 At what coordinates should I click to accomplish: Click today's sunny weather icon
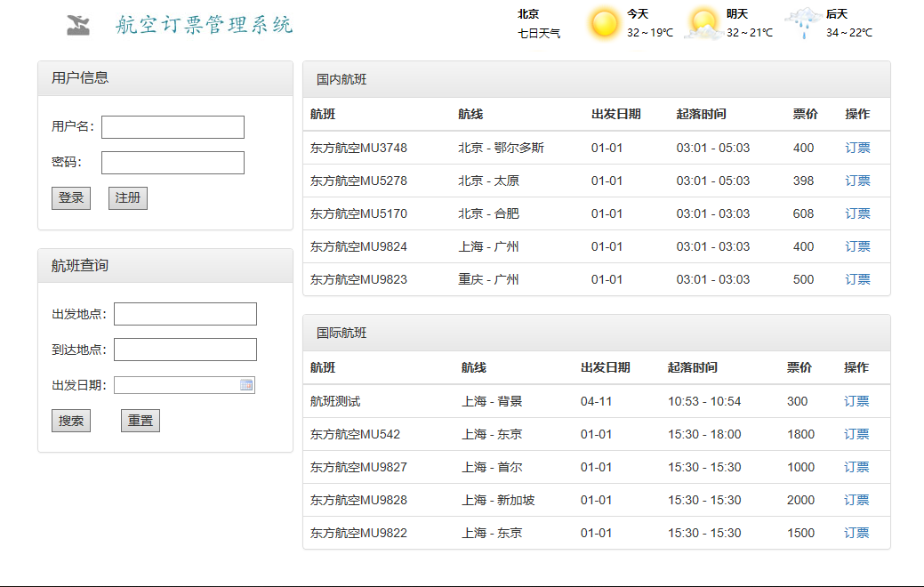click(x=604, y=24)
